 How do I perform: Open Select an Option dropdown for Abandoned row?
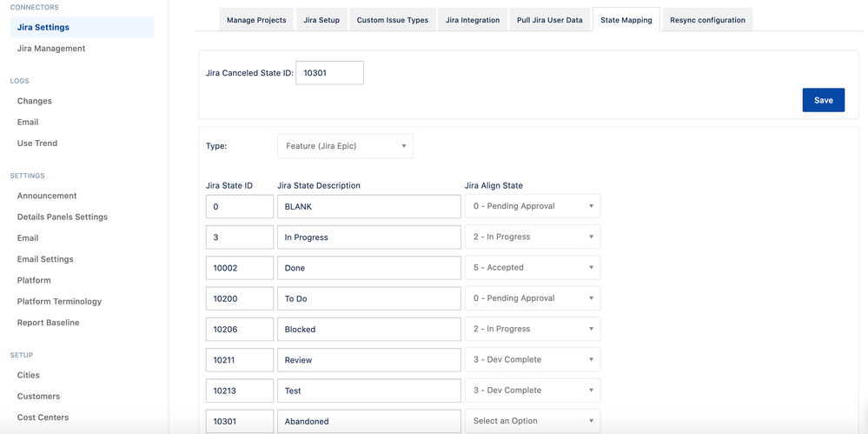(533, 421)
